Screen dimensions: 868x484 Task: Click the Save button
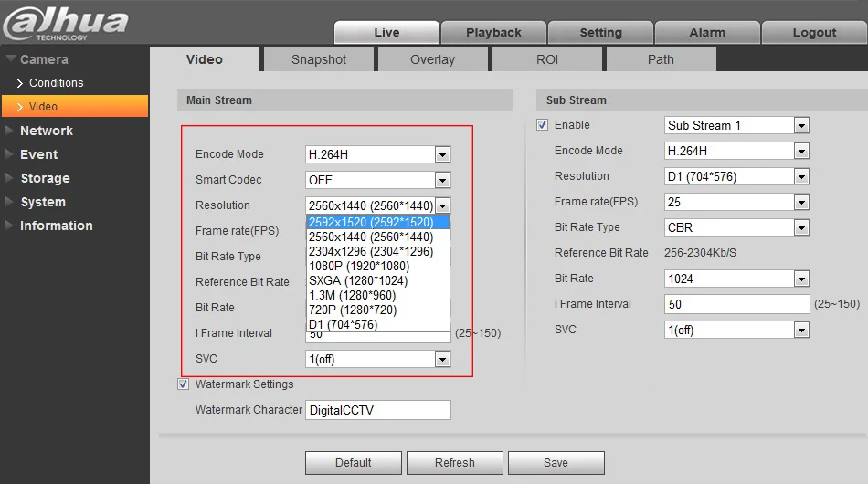pos(556,463)
